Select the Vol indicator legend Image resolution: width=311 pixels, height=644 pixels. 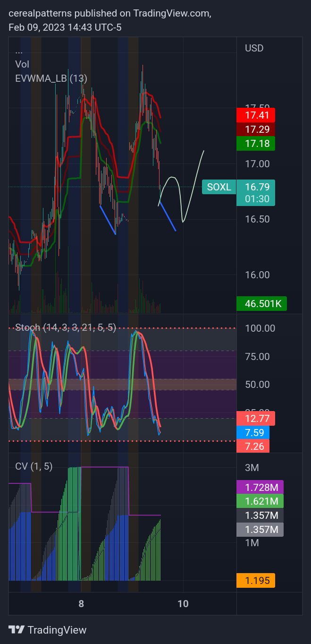click(x=22, y=64)
